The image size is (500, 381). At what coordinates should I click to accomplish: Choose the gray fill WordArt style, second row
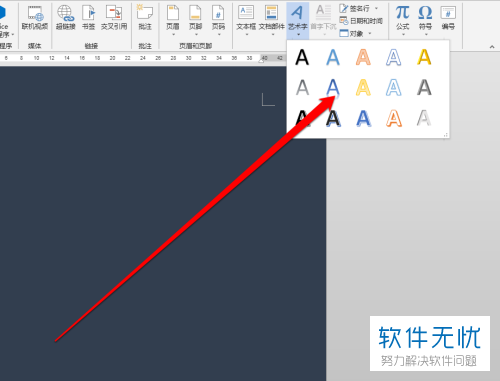point(302,88)
